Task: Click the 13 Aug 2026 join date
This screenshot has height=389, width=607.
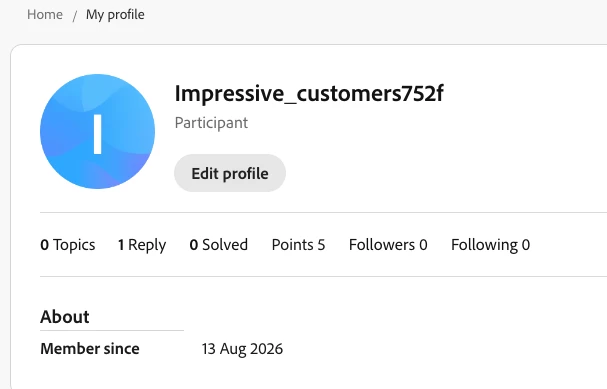Action: click(242, 349)
